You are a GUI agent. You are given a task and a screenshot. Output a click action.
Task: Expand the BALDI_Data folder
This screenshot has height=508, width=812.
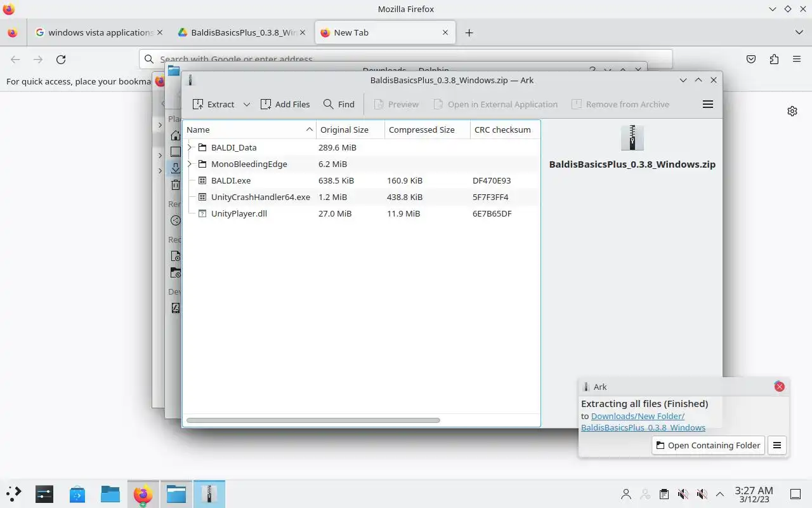pyautogui.click(x=190, y=147)
